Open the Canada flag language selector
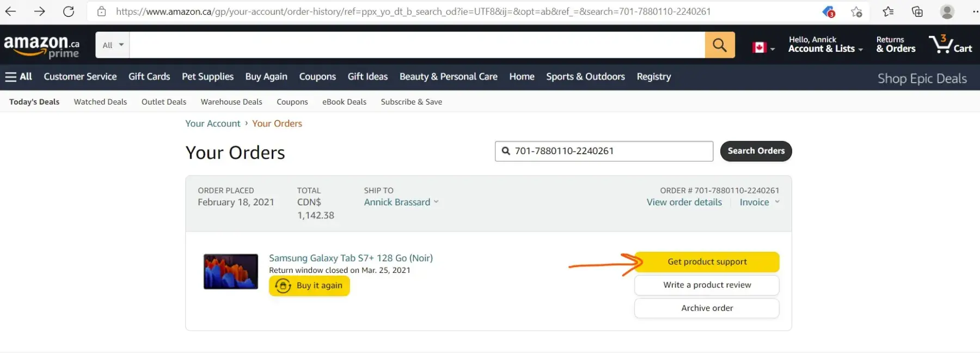 click(x=763, y=48)
